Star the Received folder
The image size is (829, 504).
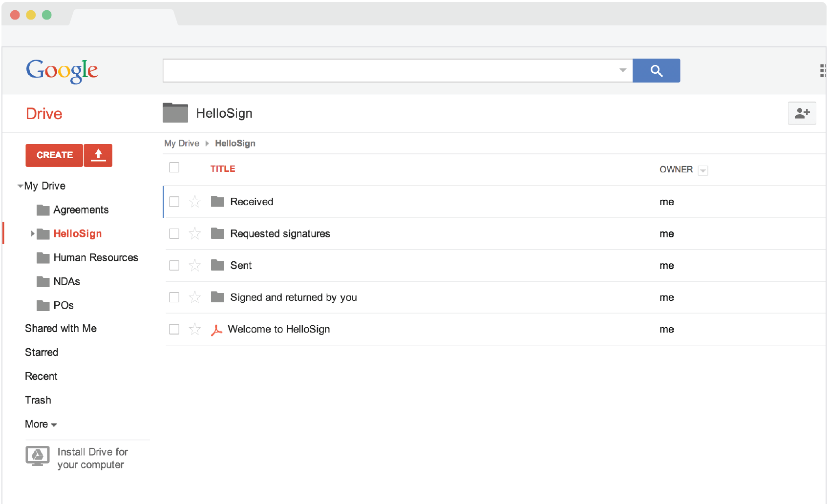click(x=195, y=202)
